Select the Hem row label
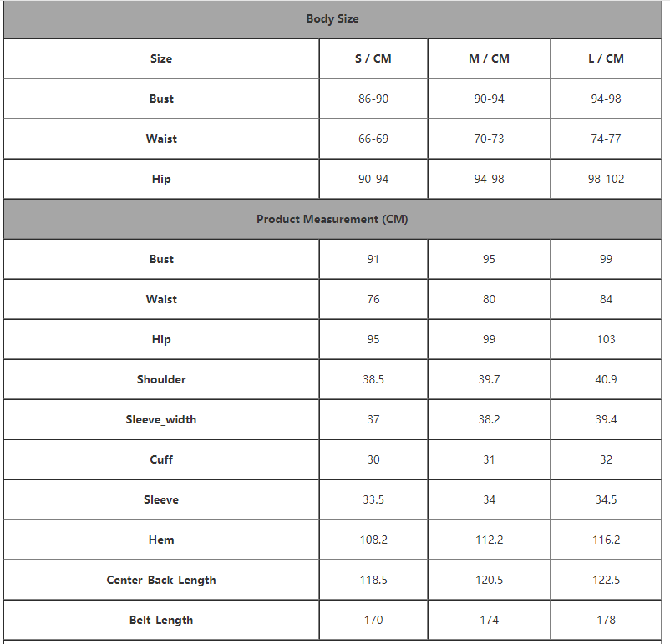 [x=161, y=540]
